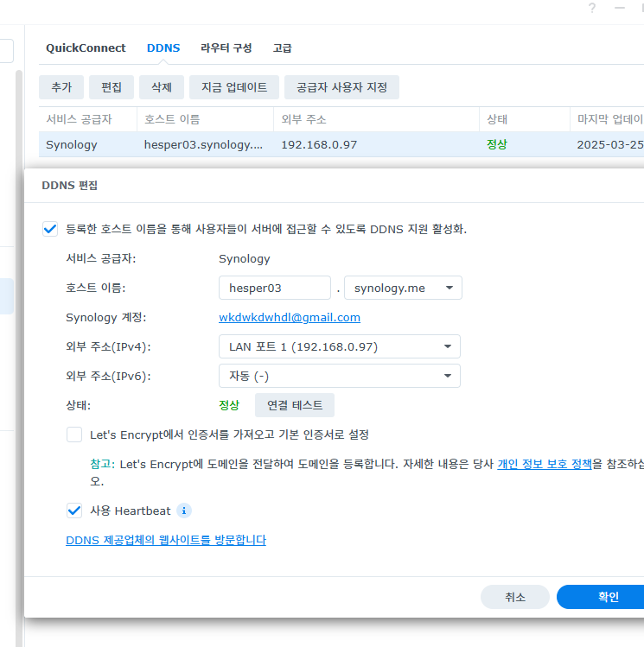Expand the 외부 주소(IPv6) 자동 dropdown
The height and width of the screenshot is (647, 644).
pos(340,376)
